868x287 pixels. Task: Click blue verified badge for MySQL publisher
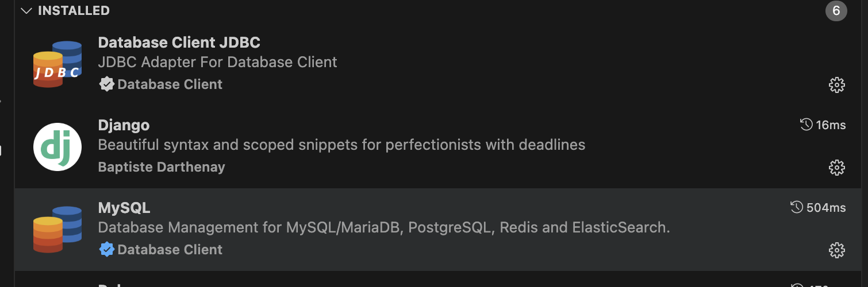[106, 250]
